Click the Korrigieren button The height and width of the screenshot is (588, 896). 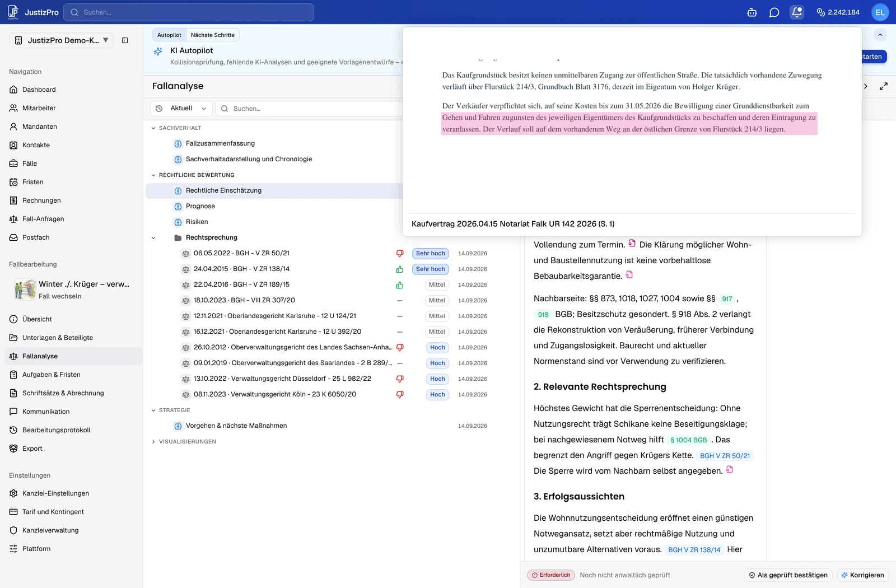click(x=862, y=575)
